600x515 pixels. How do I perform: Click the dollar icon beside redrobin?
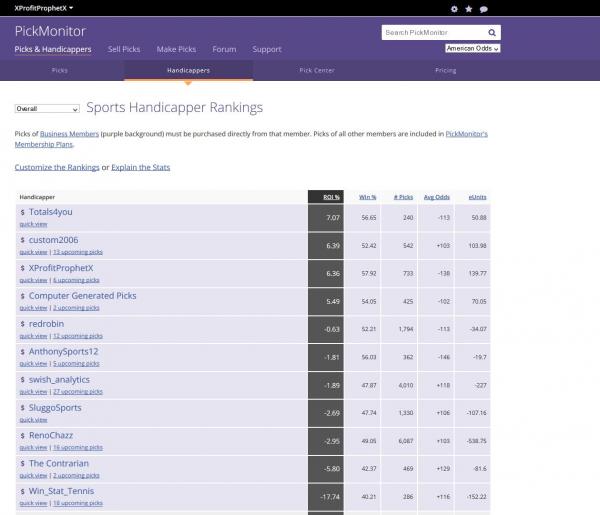(x=23, y=324)
